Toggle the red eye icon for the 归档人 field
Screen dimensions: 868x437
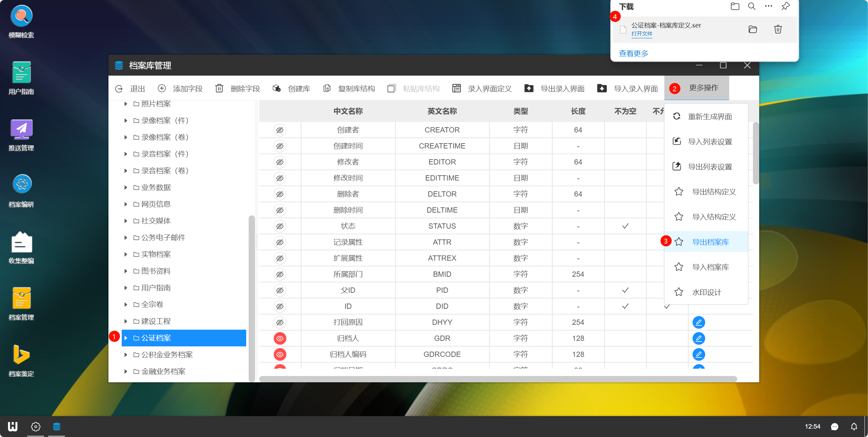[x=280, y=338]
